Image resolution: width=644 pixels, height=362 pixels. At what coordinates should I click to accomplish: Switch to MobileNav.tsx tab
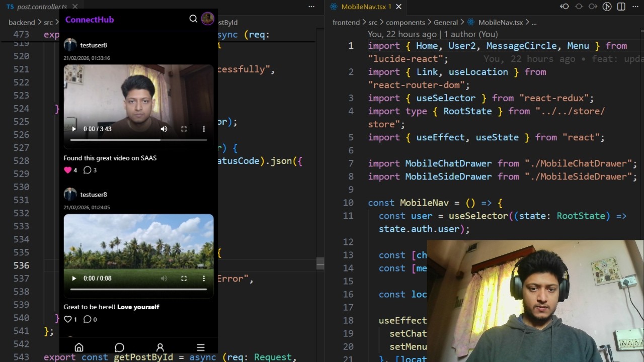pos(363,7)
